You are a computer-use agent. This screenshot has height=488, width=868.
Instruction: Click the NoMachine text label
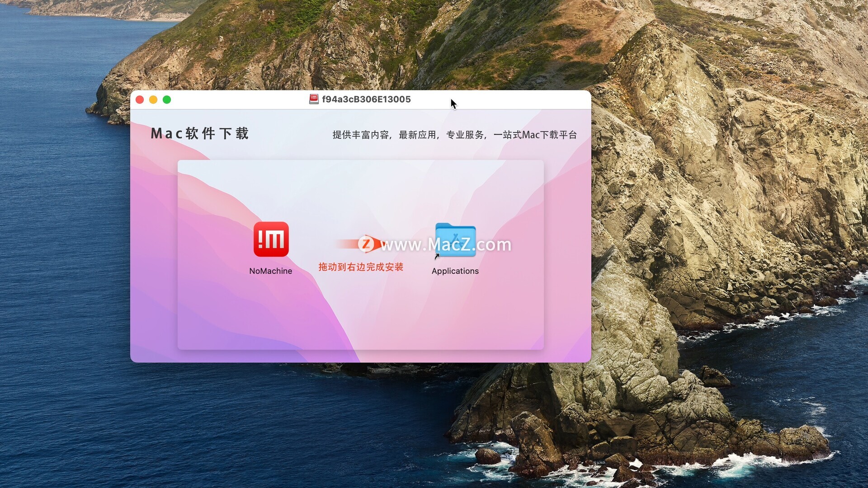pos(270,271)
